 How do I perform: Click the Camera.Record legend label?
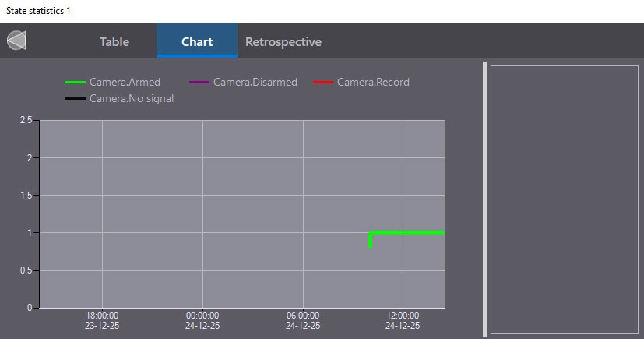click(373, 82)
